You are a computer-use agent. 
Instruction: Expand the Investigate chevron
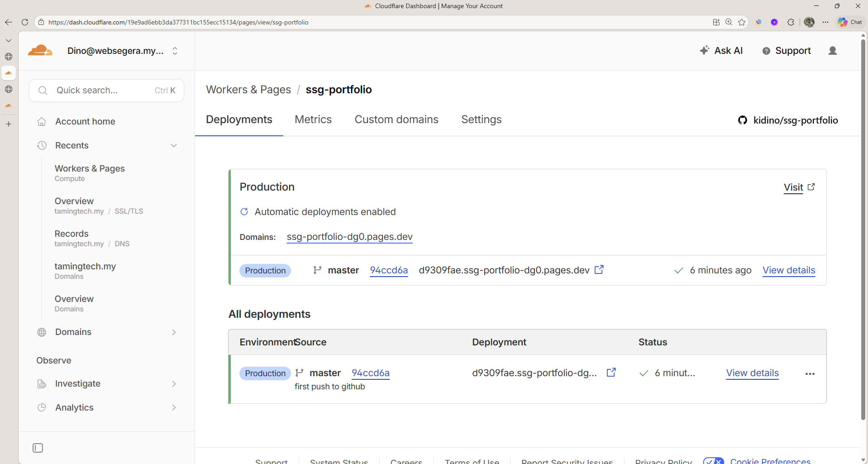[174, 384]
